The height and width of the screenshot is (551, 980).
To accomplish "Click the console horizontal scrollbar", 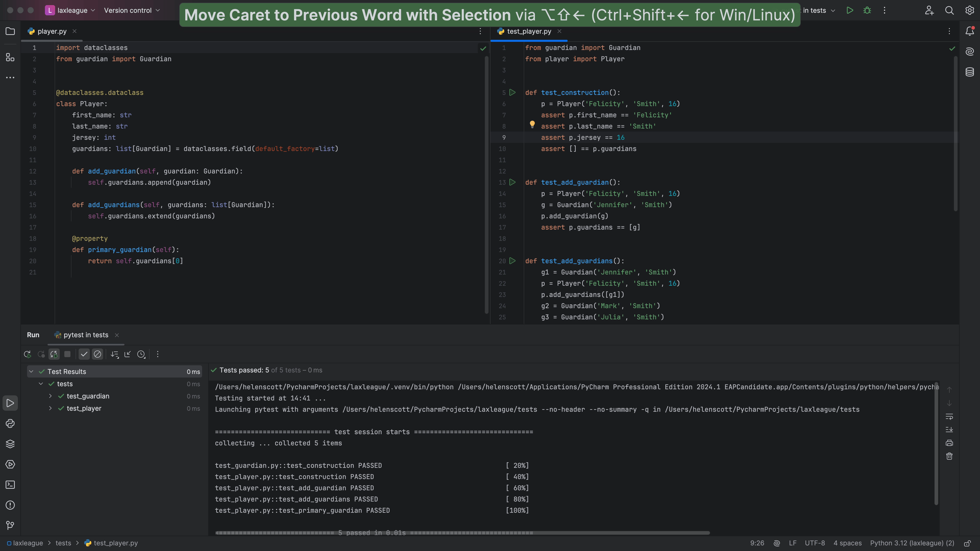I will 462,533.
